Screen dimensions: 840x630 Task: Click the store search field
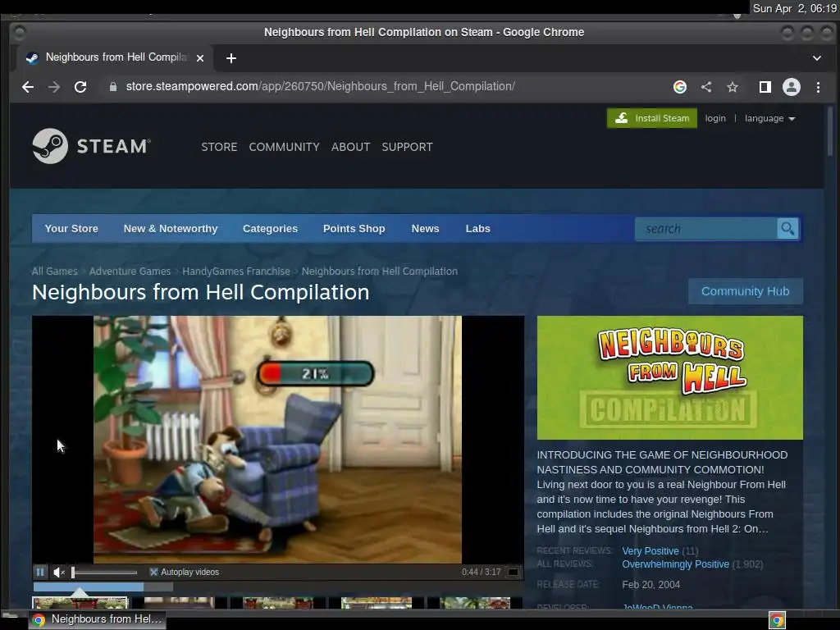(706, 229)
